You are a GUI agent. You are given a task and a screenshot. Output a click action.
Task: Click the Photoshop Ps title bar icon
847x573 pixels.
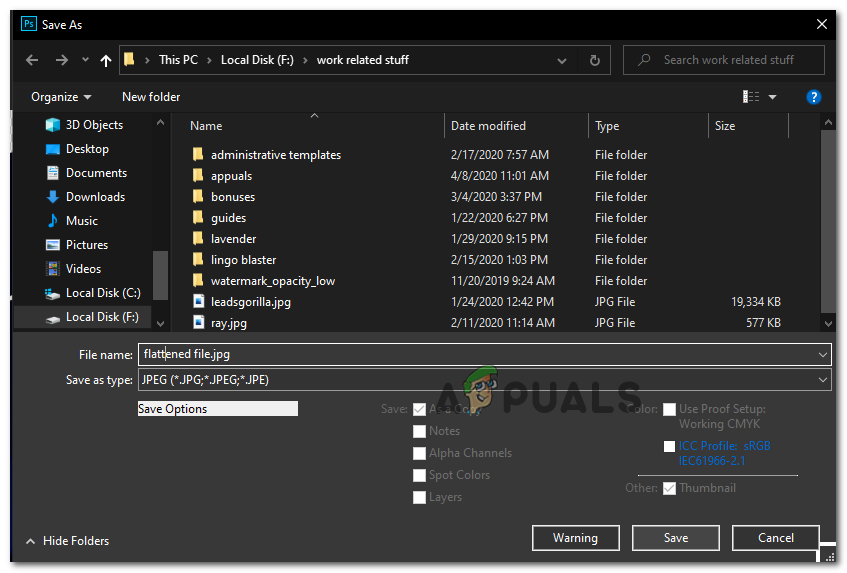pyautogui.click(x=29, y=24)
